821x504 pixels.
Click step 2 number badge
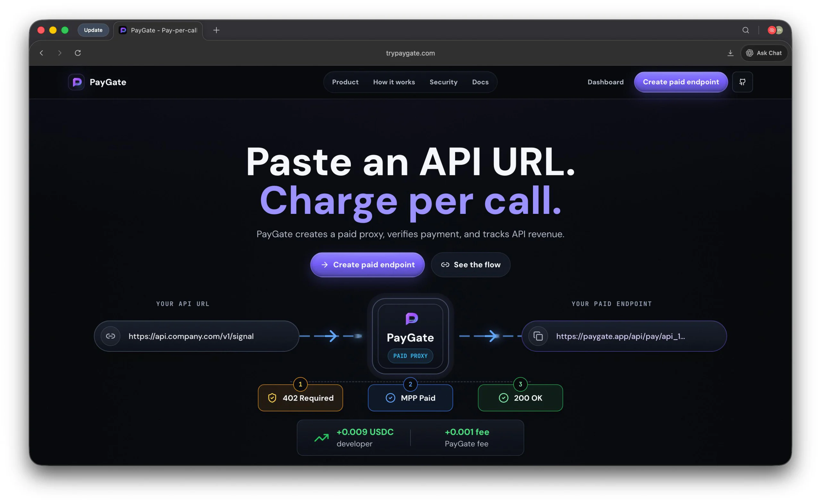(x=410, y=384)
